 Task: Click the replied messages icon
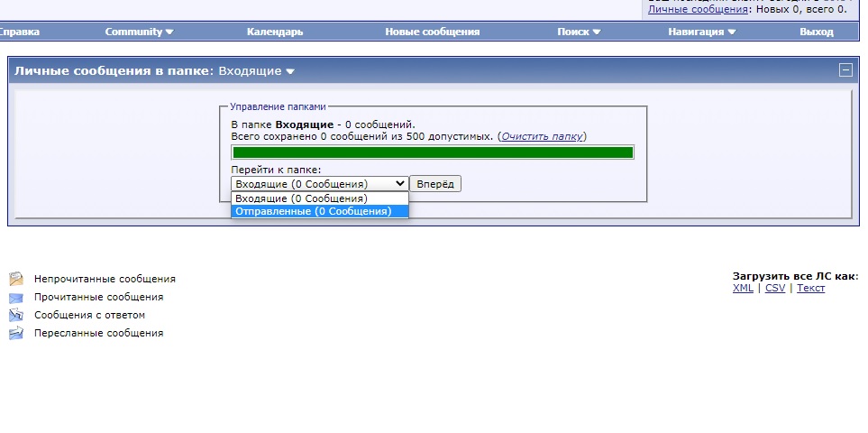coord(16,315)
